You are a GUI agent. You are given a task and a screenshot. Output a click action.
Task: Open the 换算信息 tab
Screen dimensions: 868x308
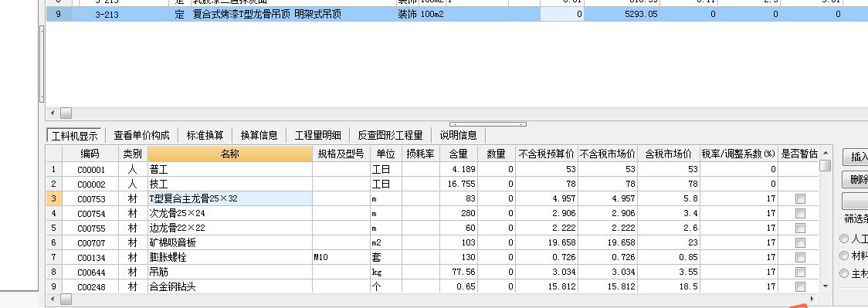pos(259,135)
